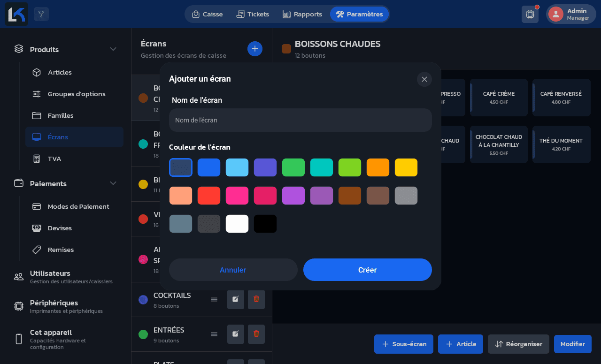Image resolution: width=601 pixels, height=364 pixels.
Task: Click the Admin user avatar
Action: tap(556, 14)
